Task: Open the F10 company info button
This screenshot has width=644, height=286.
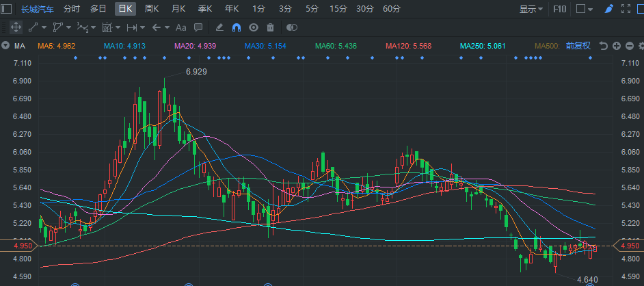Action: coord(560,9)
